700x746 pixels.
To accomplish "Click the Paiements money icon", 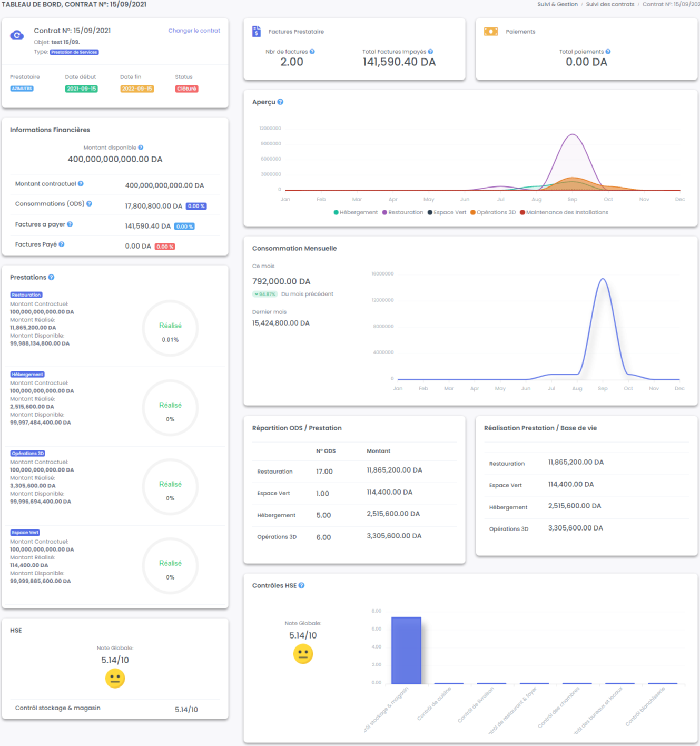I will pyautogui.click(x=491, y=32).
